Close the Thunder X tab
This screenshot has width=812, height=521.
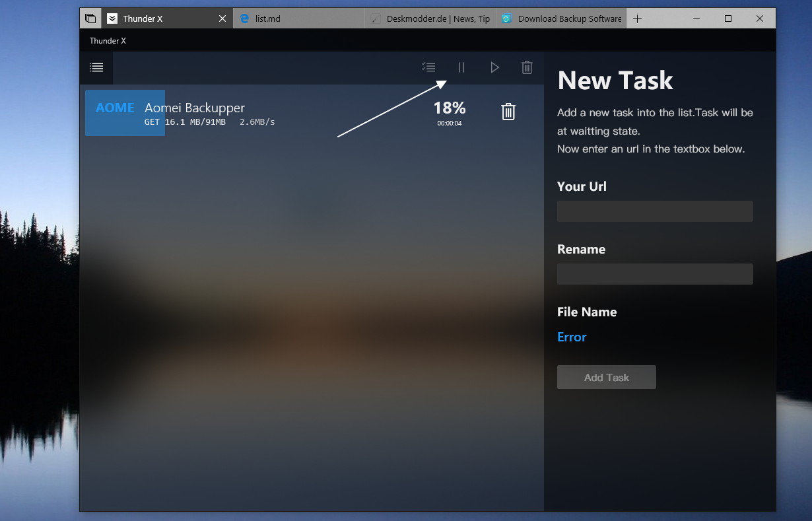222,18
